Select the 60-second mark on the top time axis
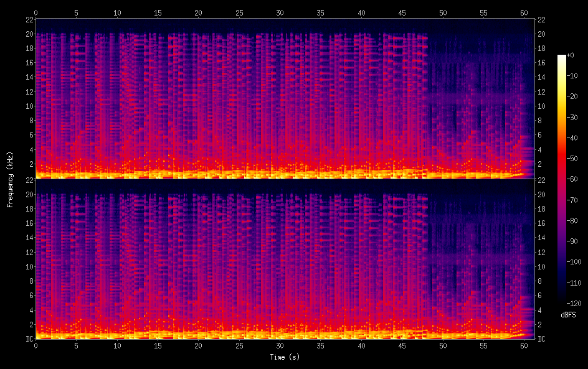Screen dimensions: 588x369 pos(524,12)
